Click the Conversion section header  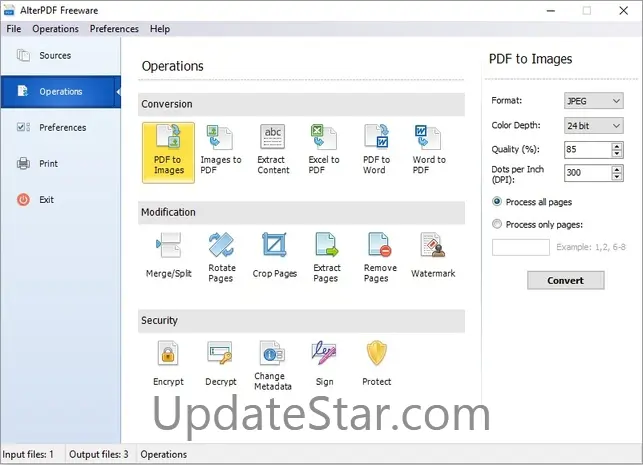click(301, 104)
